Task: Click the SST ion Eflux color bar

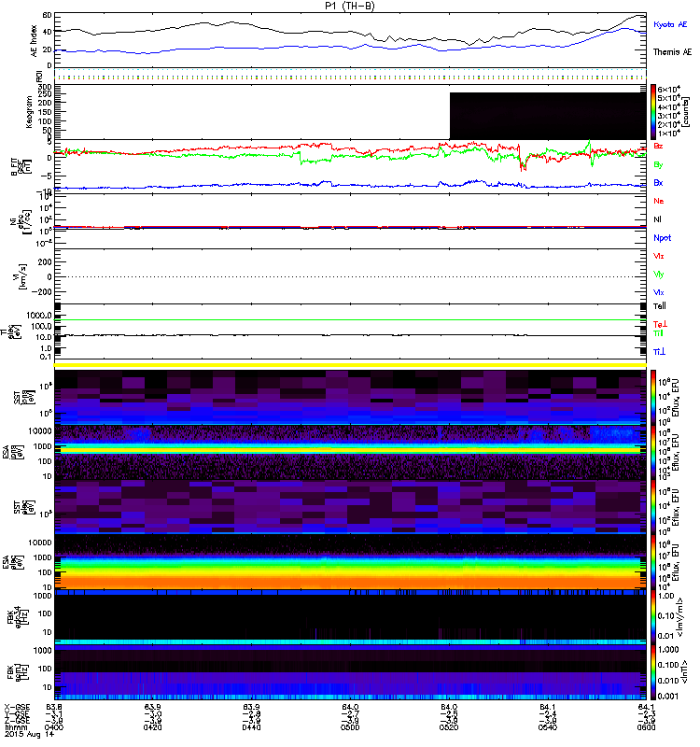Action: pyautogui.click(x=653, y=397)
